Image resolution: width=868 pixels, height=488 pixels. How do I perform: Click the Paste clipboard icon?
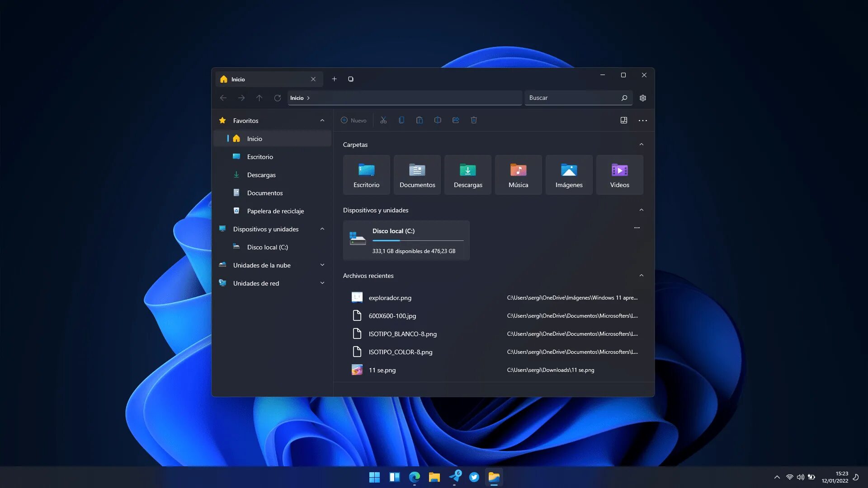(x=420, y=120)
